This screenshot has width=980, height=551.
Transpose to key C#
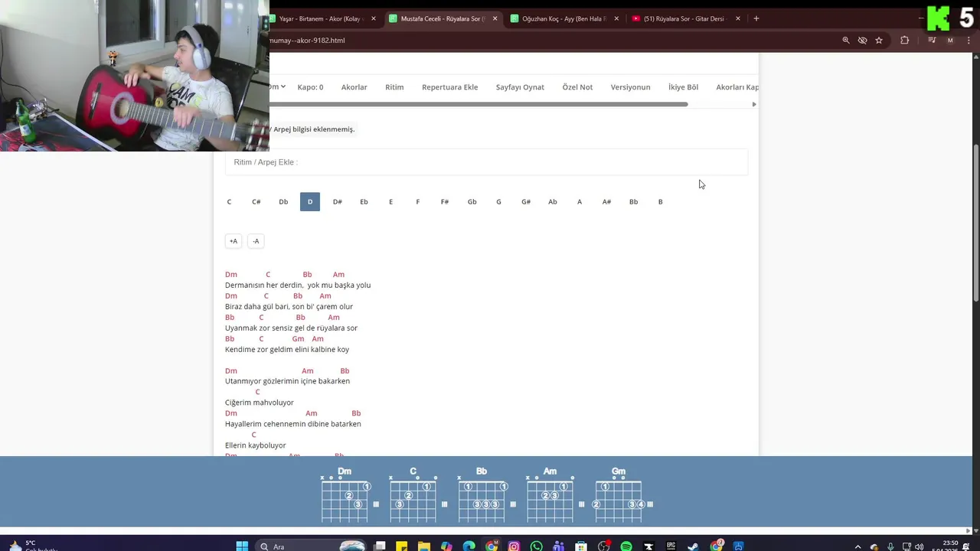256,201
